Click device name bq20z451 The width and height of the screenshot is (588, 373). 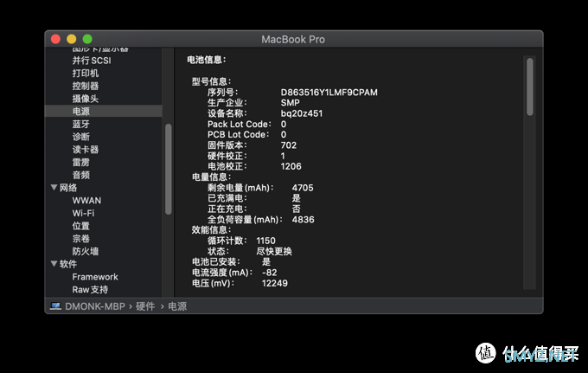click(302, 113)
